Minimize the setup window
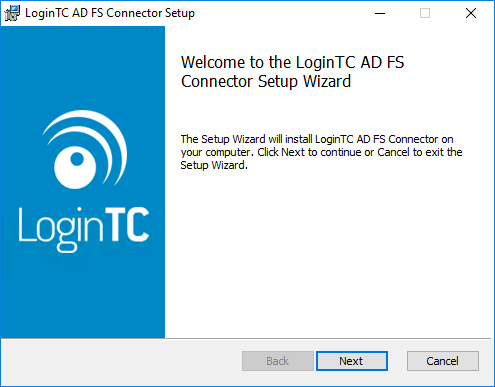Image resolution: width=495 pixels, height=387 pixels. (380, 13)
